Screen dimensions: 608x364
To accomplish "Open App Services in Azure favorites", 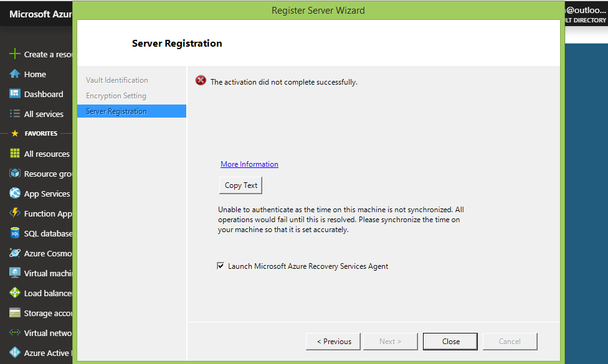I will coord(47,194).
